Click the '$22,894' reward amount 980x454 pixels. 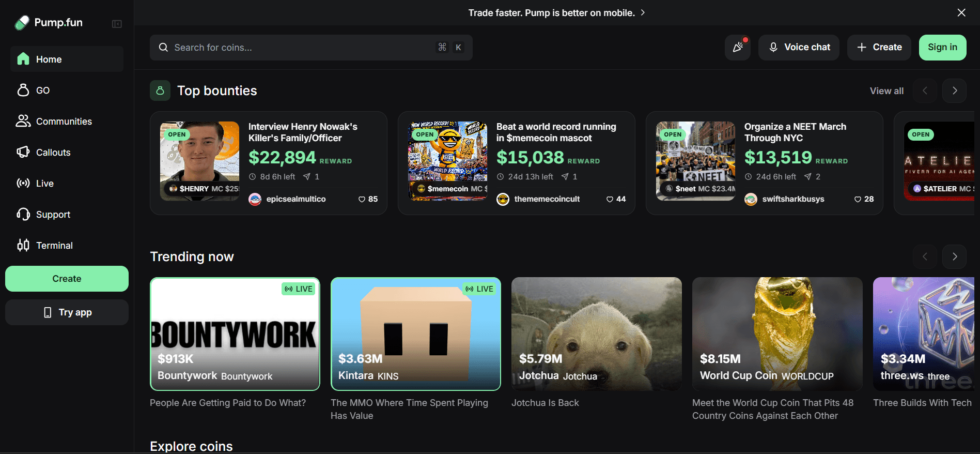click(x=282, y=157)
